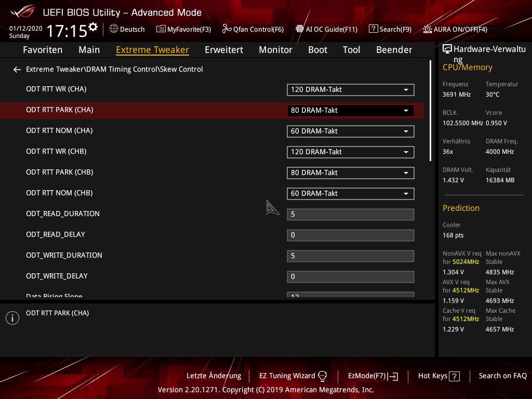This screenshot has height=399, width=532.
Task: Click the Search question mark icon
Action: [373, 29]
